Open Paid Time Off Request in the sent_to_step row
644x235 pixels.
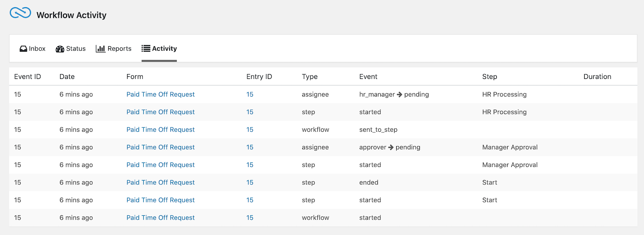click(161, 130)
